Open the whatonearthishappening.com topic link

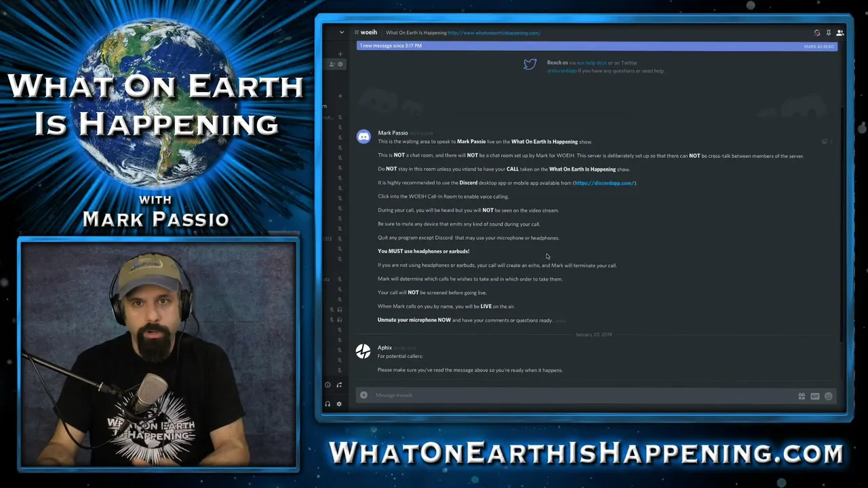(494, 33)
